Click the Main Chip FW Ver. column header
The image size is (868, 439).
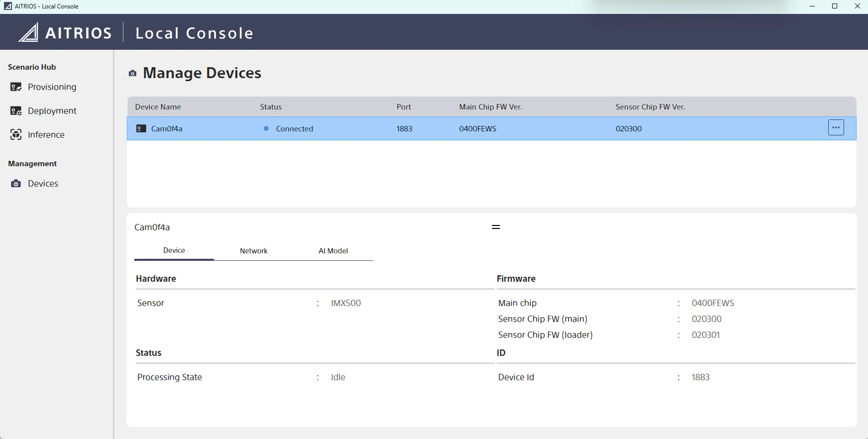[x=490, y=107]
